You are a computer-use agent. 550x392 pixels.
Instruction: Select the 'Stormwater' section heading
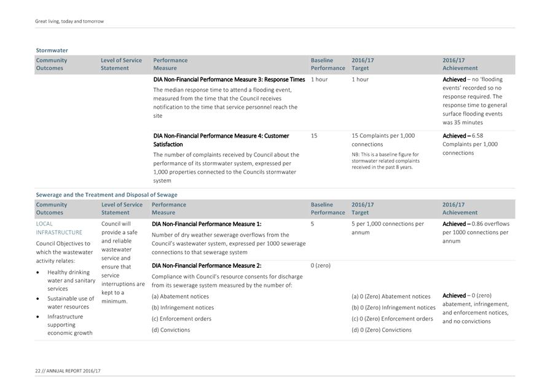coord(52,50)
